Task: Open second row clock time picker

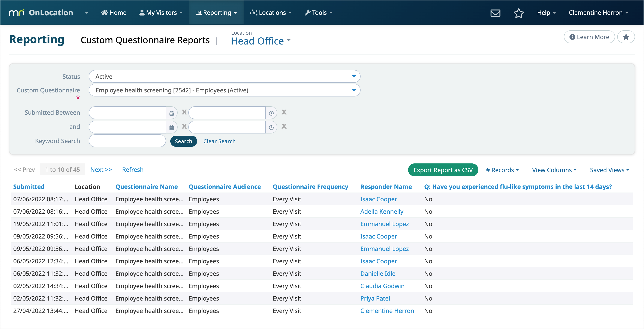Action: point(271,127)
